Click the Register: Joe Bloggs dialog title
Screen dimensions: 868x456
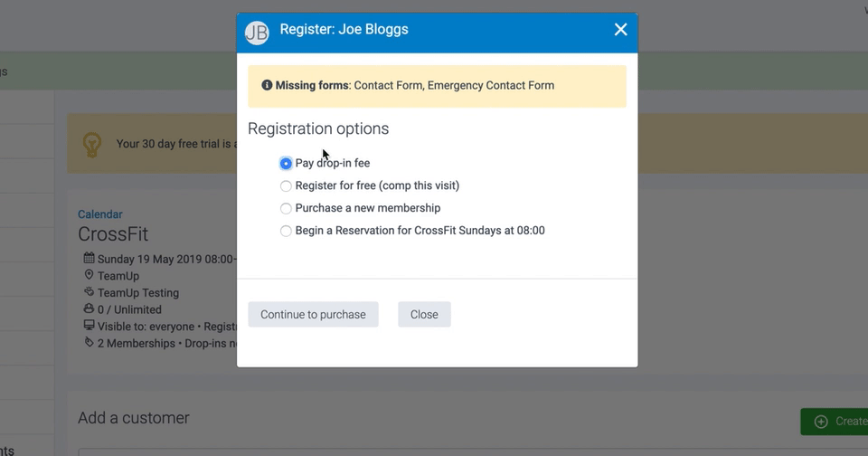coord(344,30)
